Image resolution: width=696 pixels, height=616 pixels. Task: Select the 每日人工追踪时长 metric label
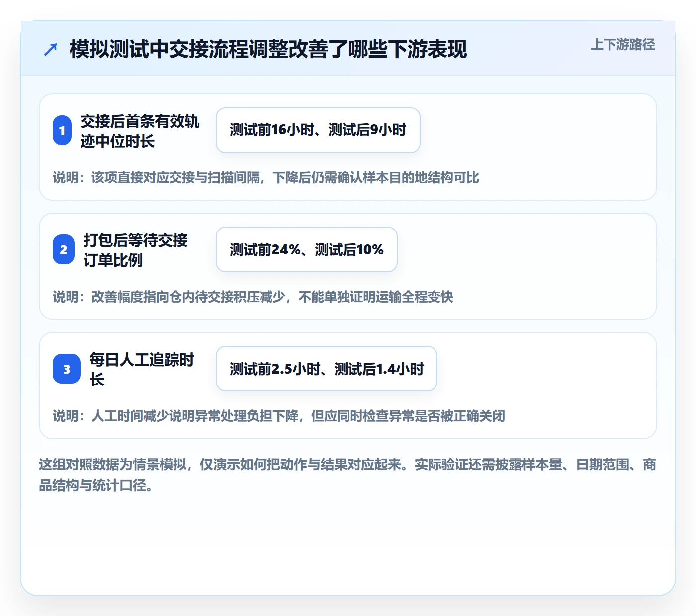click(142, 369)
